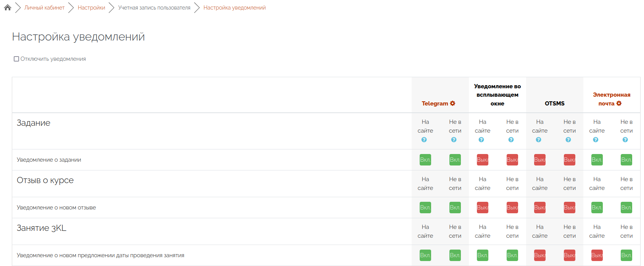Click 'Настройка уведомлений' breadcrumb link
The height and width of the screenshot is (266, 644).
click(x=234, y=8)
